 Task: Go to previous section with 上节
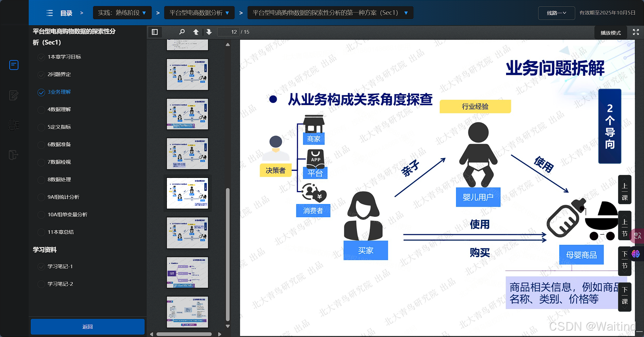[x=625, y=225]
